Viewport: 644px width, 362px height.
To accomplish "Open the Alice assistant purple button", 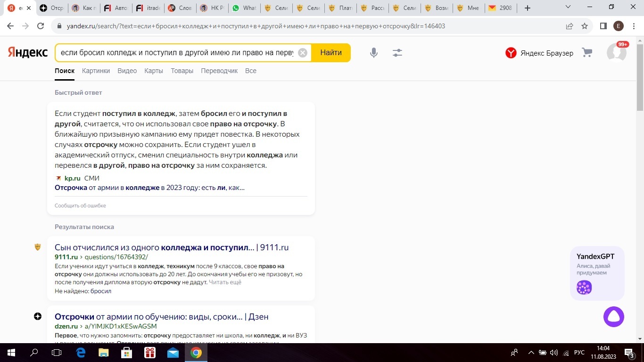I will (x=614, y=317).
